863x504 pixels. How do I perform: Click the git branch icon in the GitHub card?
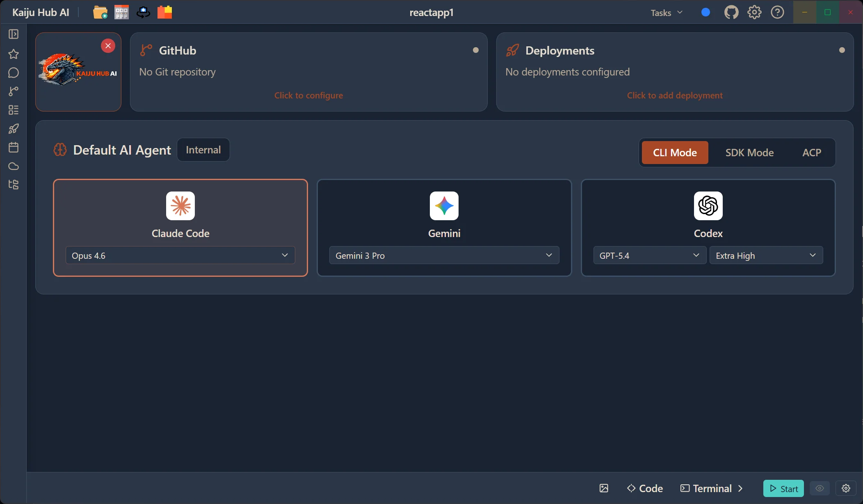point(146,50)
